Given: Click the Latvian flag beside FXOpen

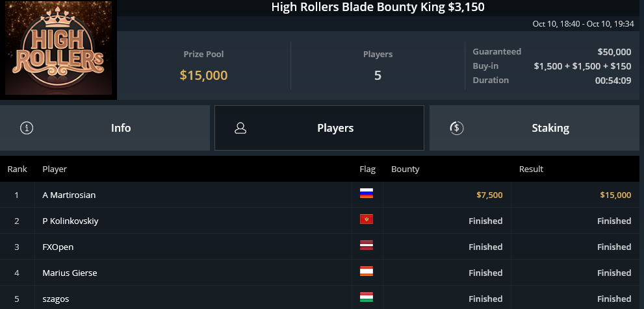Looking at the screenshot, I should point(367,245).
